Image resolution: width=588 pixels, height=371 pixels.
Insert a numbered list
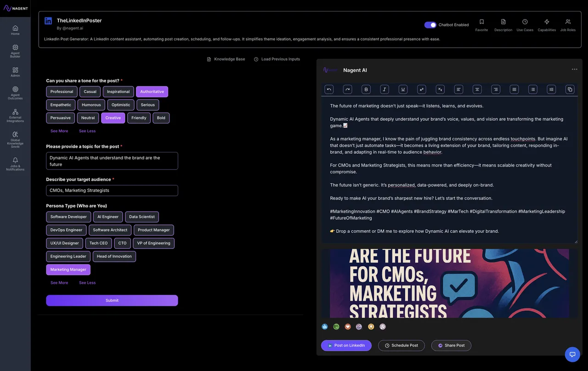[x=551, y=90]
